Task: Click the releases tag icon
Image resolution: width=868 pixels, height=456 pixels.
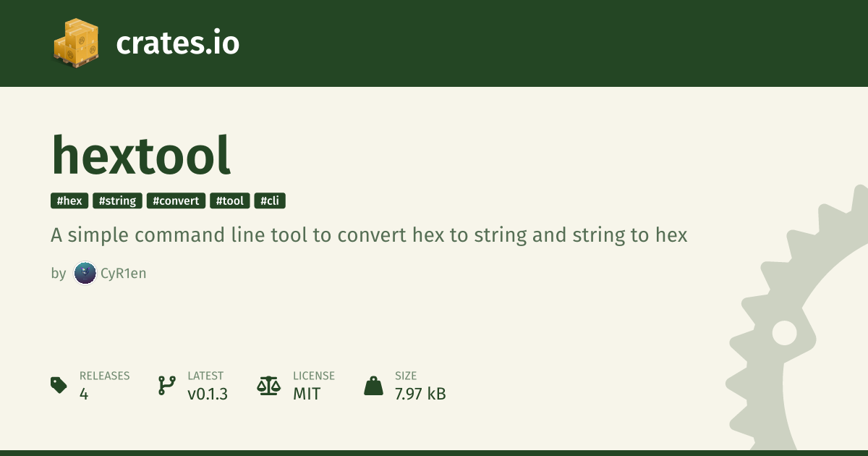Action: coord(59,385)
